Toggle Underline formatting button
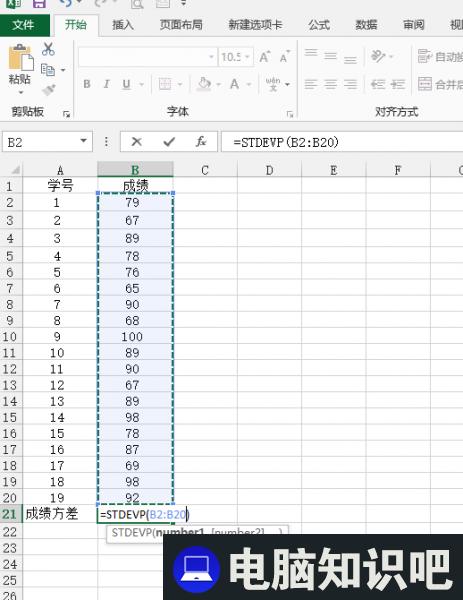This screenshot has height=600, width=463. (126, 84)
